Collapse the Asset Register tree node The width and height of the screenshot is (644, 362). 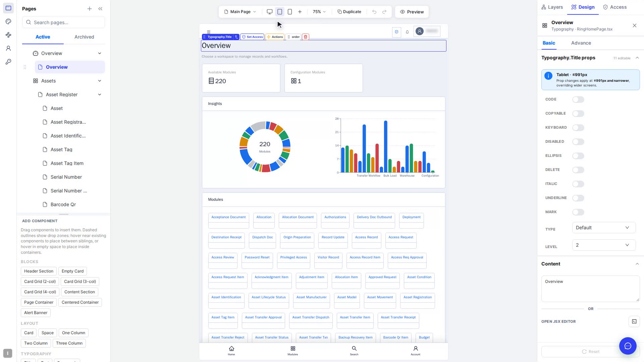[x=100, y=95]
